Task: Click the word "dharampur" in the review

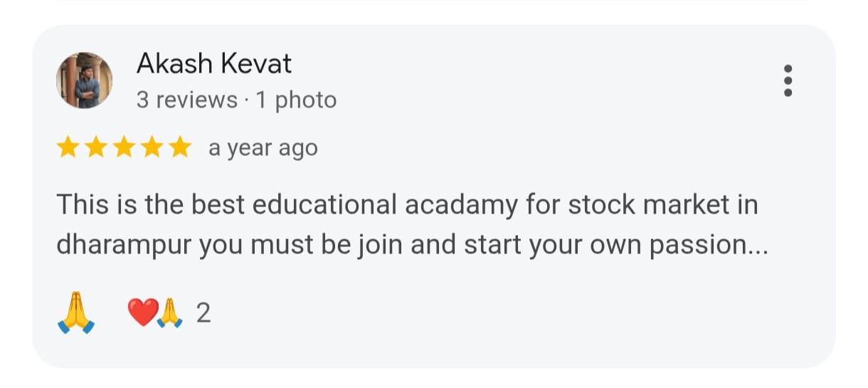Action: [x=123, y=245]
